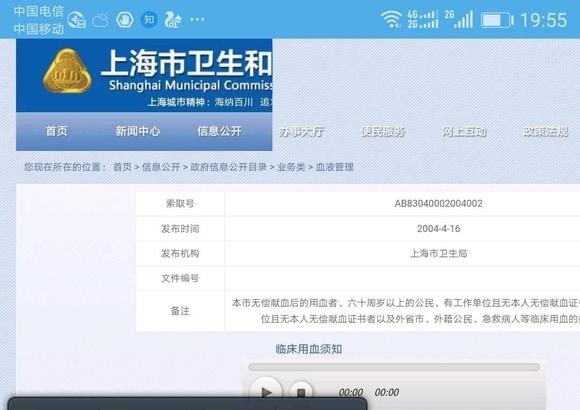Viewport: 580px width, 410px height.
Task: Click the 信息公开 breadcrumb link
Action: pyautogui.click(x=161, y=167)
